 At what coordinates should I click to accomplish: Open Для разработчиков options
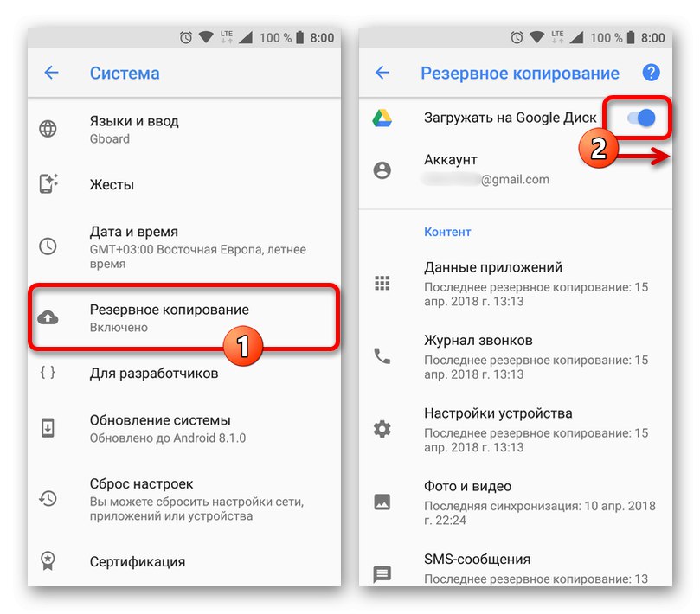[x=184, y=373]
